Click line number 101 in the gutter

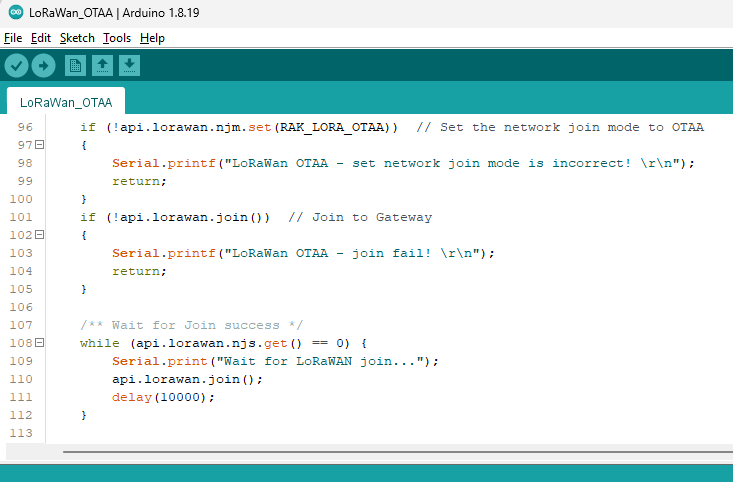21,217
